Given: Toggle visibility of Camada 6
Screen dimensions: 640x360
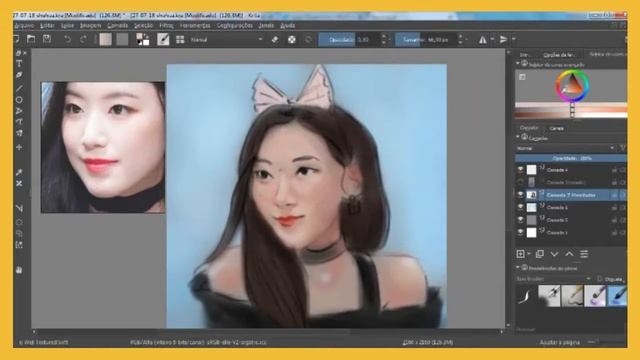Looking at the screenshot, I should click(520, 207).
